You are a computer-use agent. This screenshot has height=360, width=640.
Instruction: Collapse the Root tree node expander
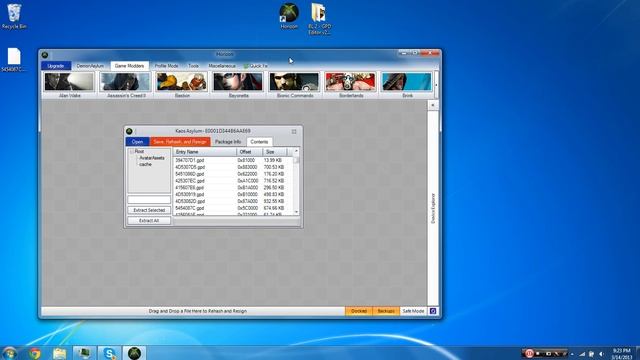click(131, 151)
